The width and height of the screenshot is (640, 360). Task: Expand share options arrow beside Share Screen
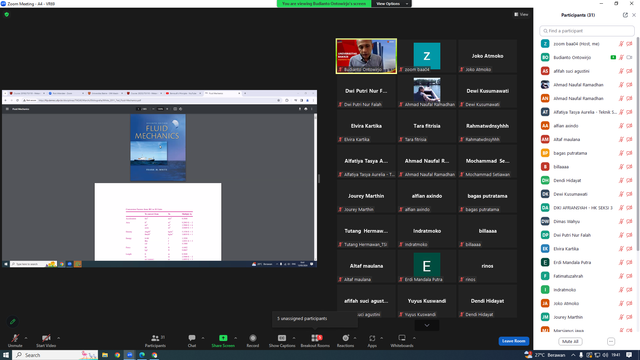click(236, 338)
